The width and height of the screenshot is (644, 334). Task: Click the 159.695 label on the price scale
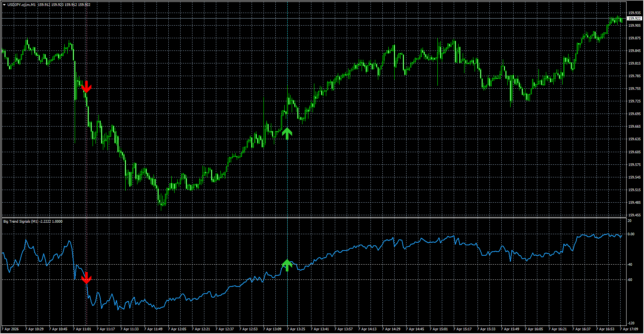[634, 114]
